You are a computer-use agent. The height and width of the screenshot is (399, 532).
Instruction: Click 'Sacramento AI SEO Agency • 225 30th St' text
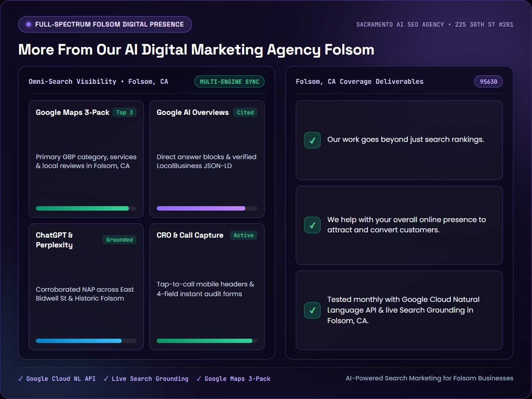435,24
